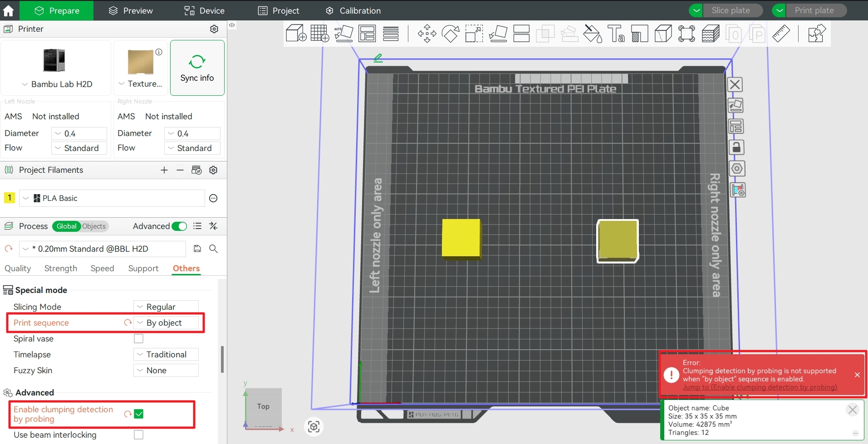Viewport: 868px width, 444px height.
Task: Open the process preset search icon
Action: tap(213, 249)
